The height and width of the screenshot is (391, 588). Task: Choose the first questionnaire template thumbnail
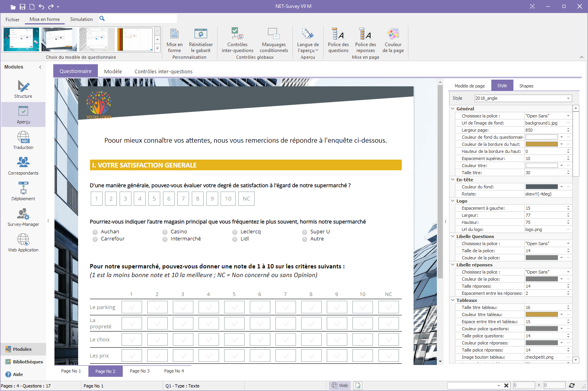[x=21, y=39]
